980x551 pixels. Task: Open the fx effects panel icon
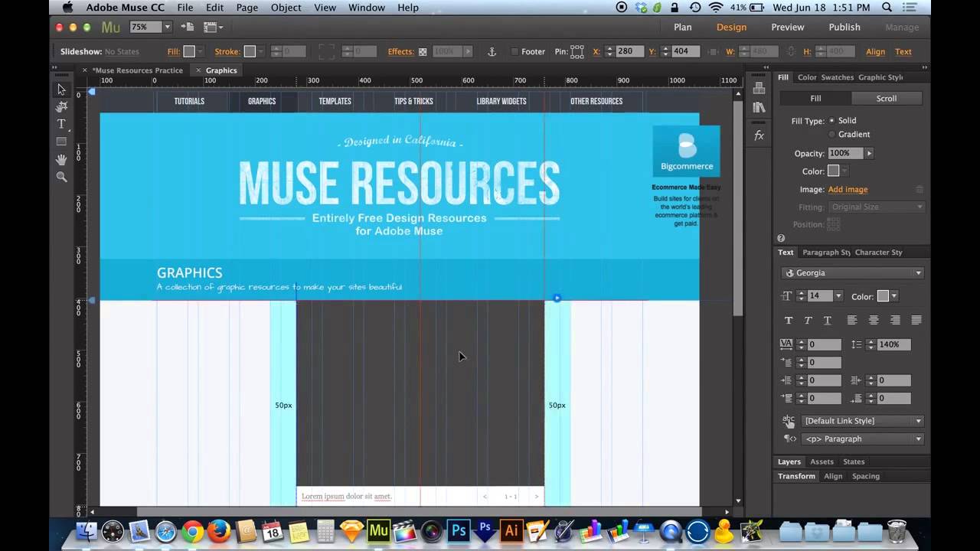pos(759,135)
